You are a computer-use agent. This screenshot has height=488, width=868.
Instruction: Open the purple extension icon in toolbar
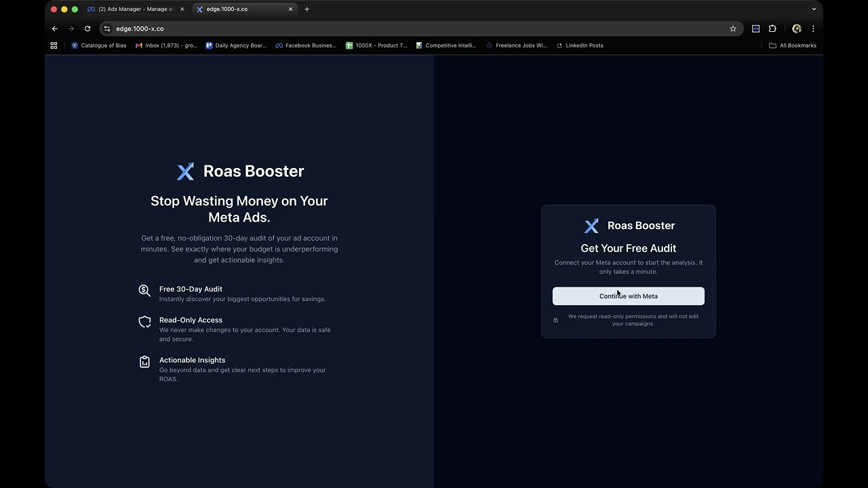(755, 28)
